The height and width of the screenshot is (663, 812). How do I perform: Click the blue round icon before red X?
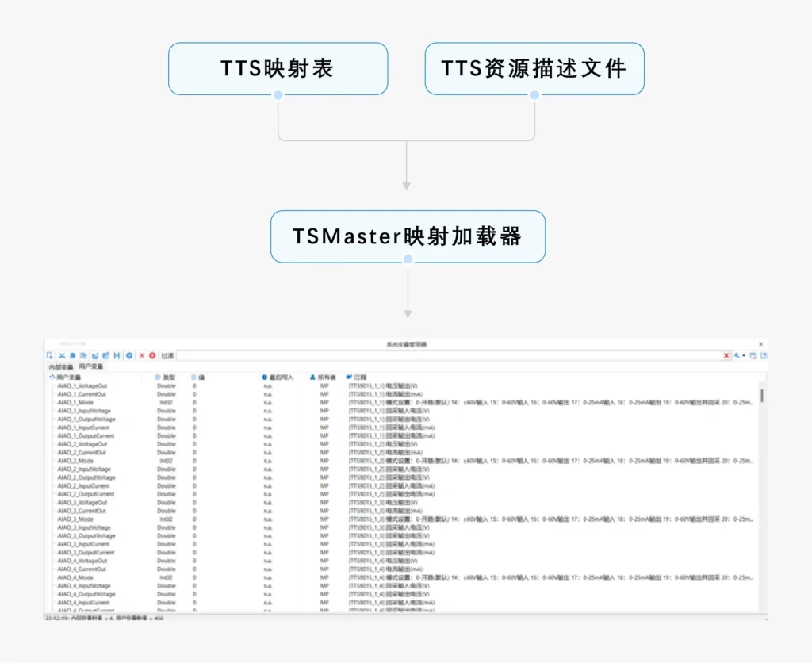tap(129, 356)
